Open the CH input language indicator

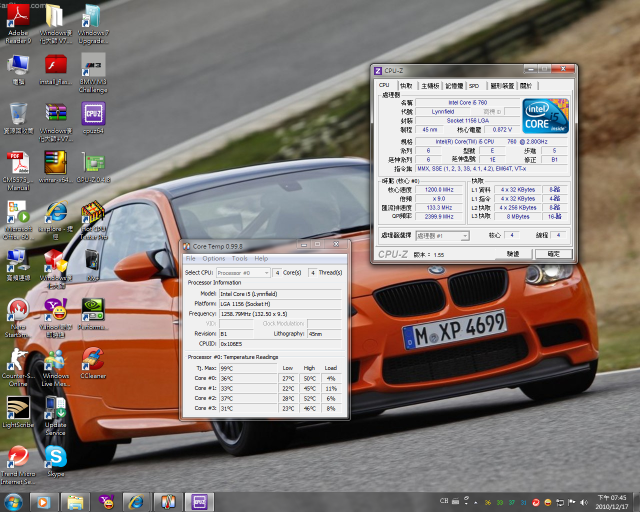pos(444,501)
